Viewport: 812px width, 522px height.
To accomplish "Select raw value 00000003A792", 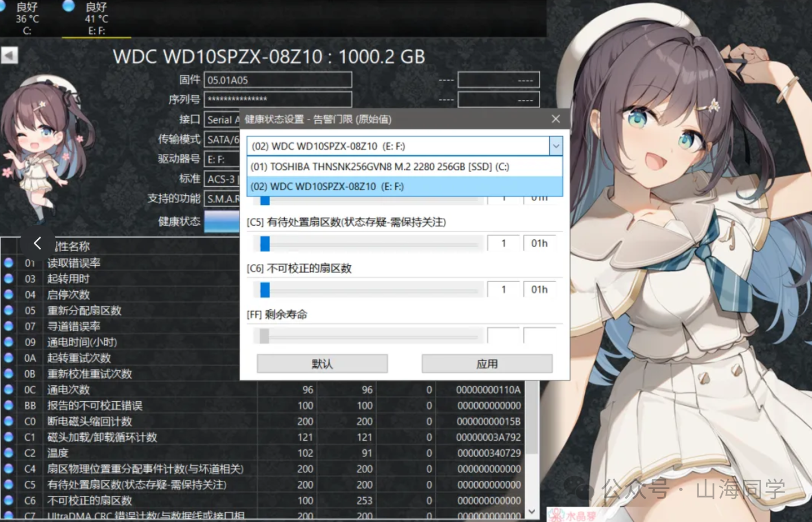I will pos(488,437).
